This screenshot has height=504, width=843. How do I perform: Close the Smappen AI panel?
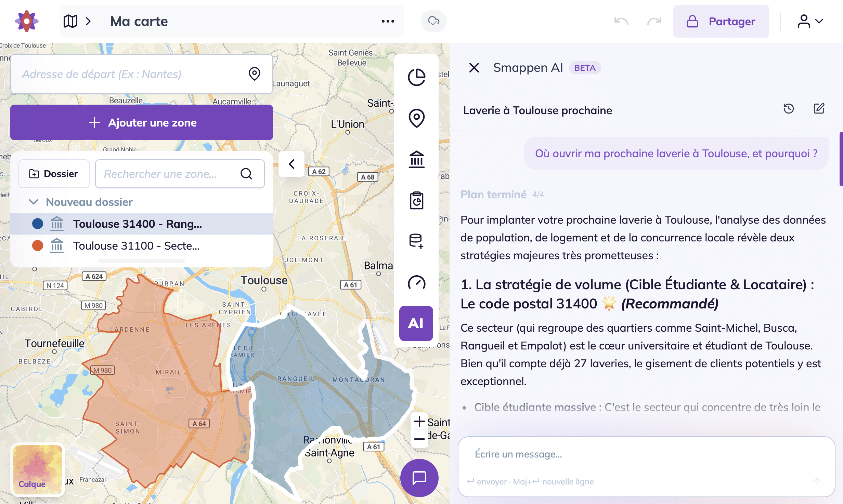click(474, 68)
